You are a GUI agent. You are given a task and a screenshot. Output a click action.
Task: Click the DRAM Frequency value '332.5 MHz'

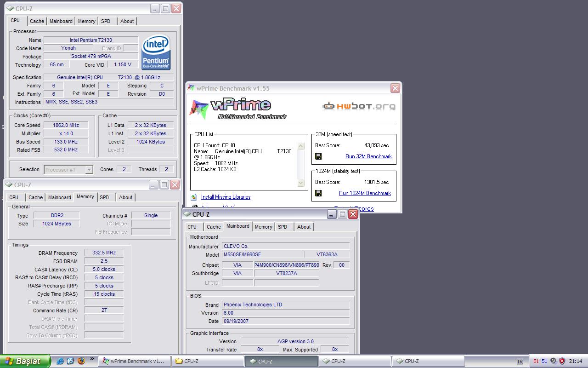104,253
